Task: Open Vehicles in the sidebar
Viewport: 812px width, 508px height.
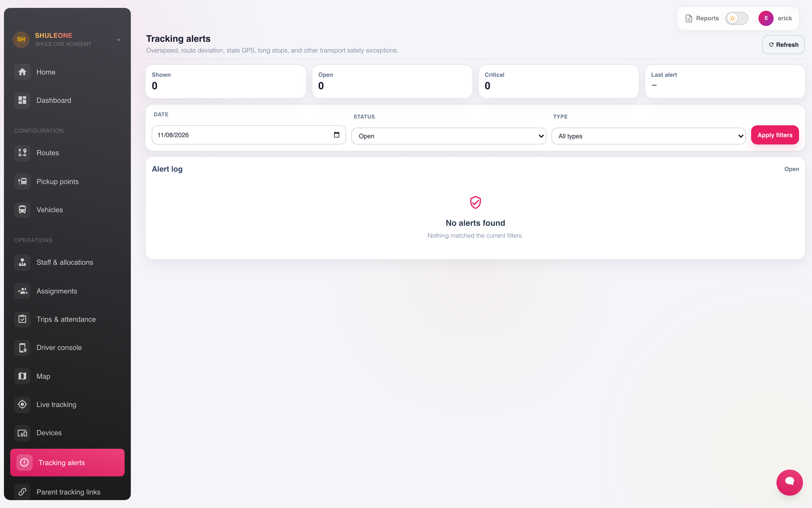Action: coord(67,210)
